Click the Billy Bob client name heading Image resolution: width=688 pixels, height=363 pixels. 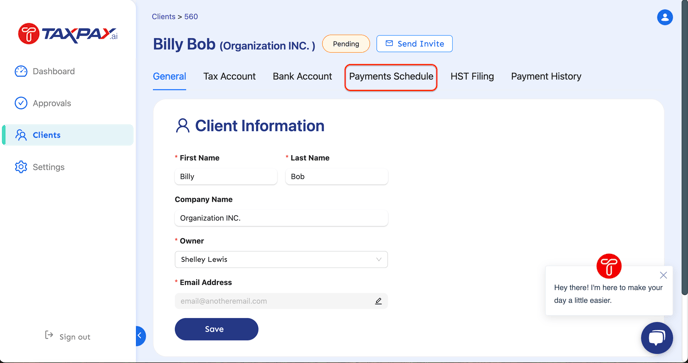[184, 44]
